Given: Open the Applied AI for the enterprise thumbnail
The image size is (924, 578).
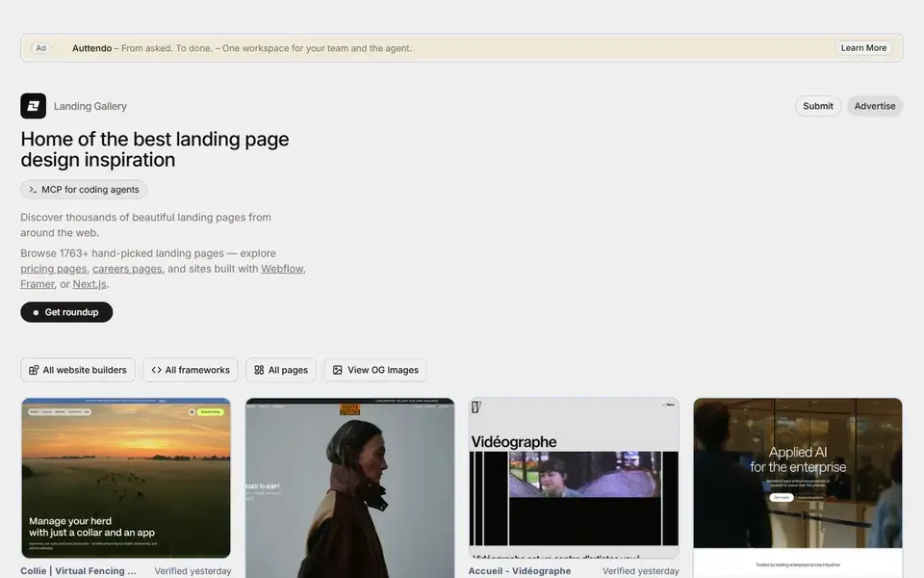Looking at the screenshot, I should (x=798, y=488).
